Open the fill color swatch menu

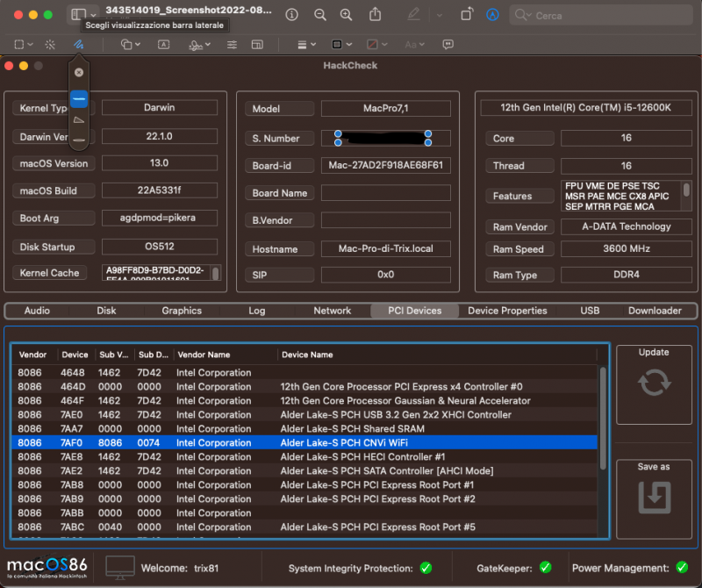[376, 44]
